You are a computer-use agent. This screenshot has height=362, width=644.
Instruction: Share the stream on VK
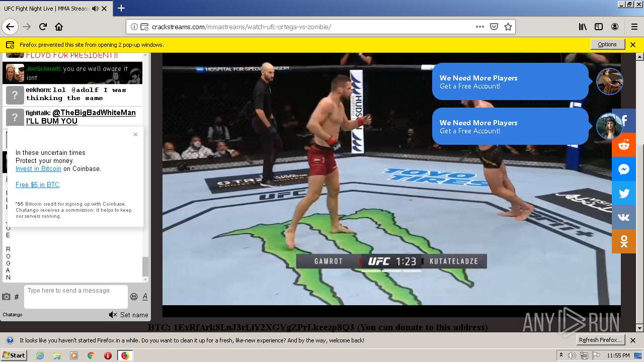[x=624, y=217]
